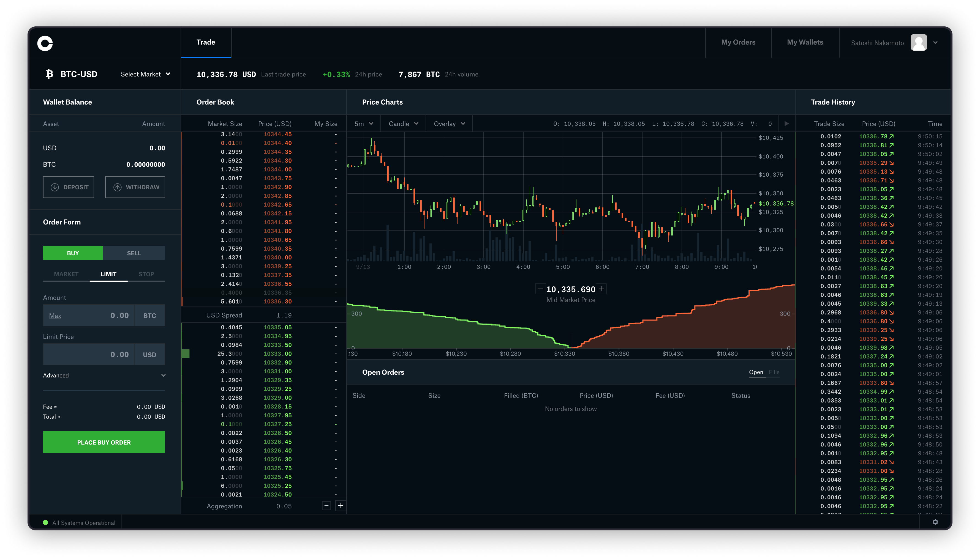Screen dimensions: 980x559
Task: Expand the Advanced order options
Action: tap(104, 375)
